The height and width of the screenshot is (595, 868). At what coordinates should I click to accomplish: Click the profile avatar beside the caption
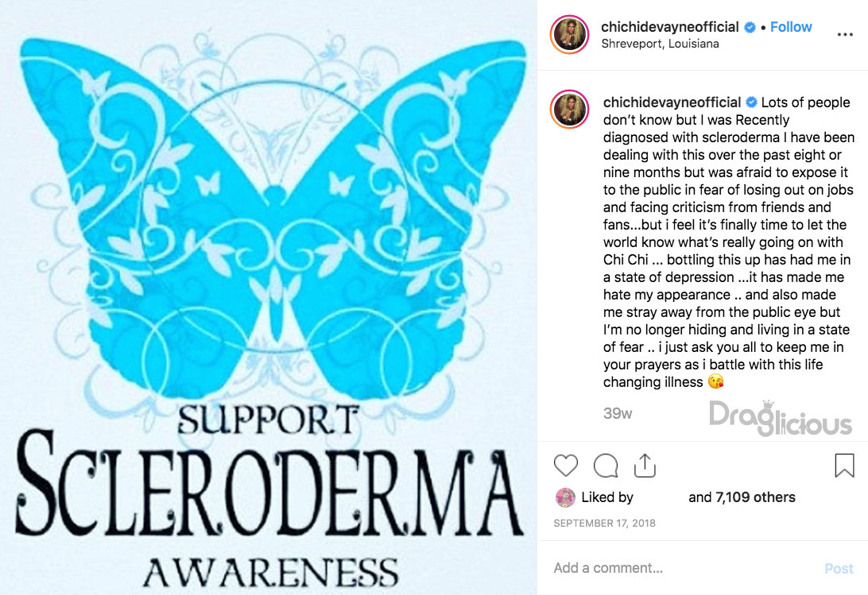click(569, 109)
